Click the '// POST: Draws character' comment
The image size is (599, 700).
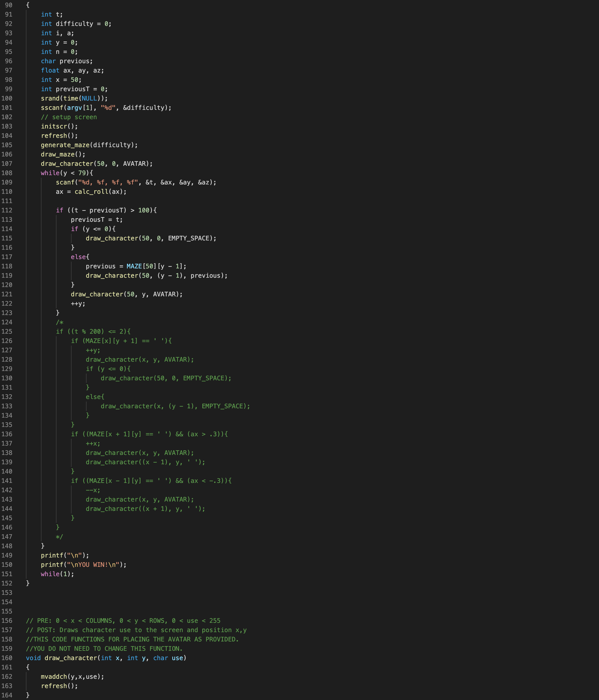point(136,630)
